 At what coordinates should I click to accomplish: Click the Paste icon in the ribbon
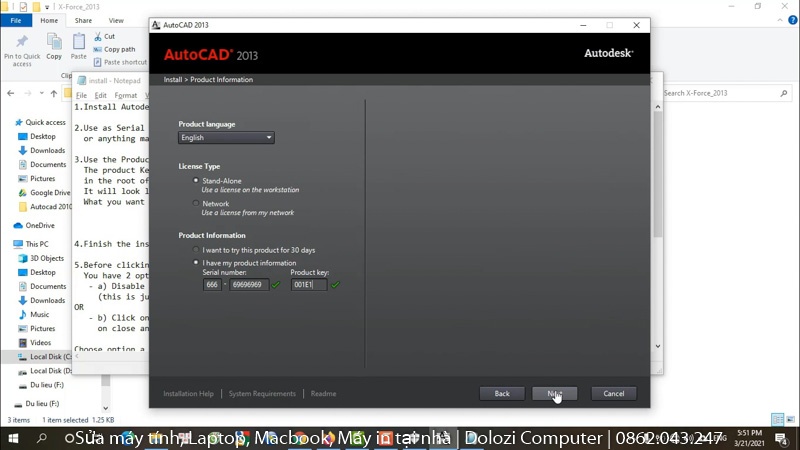[78, 42]
